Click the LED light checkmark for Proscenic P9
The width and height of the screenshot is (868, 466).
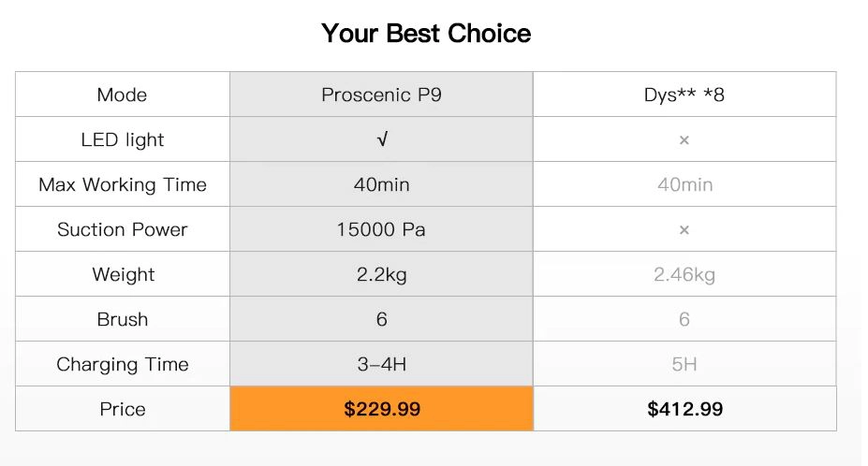[x=381, y=139]
